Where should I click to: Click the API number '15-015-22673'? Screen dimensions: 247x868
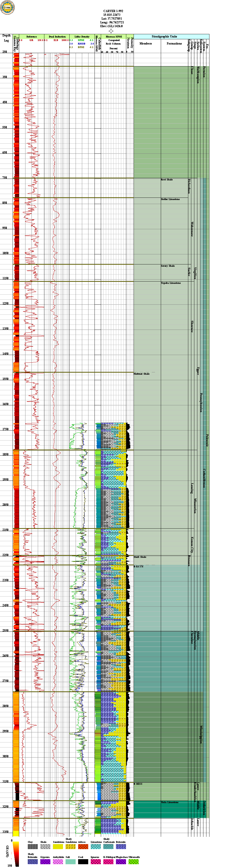click(112, 15)
